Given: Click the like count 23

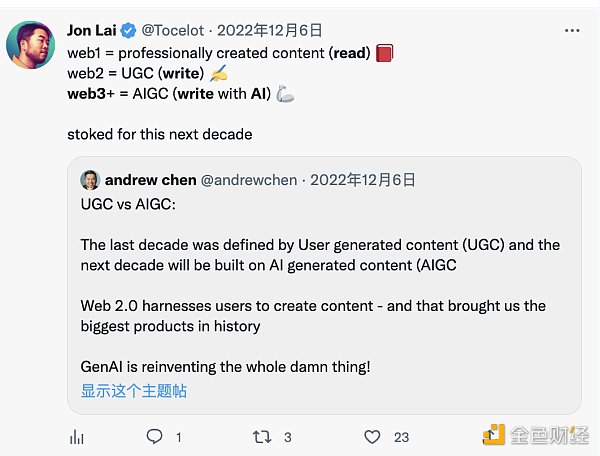Looking at the screenshot, I should point(402,437).
